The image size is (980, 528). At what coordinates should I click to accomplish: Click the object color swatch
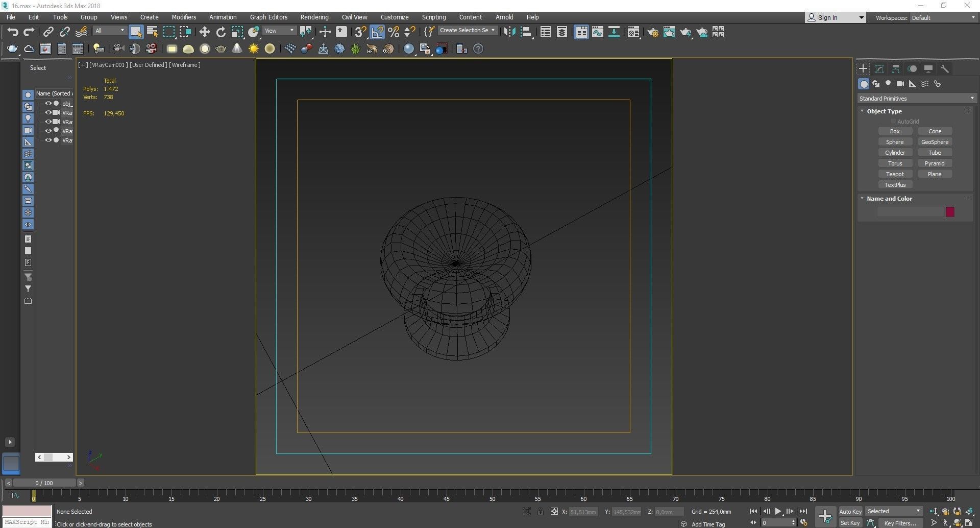(x=949, y=212)
